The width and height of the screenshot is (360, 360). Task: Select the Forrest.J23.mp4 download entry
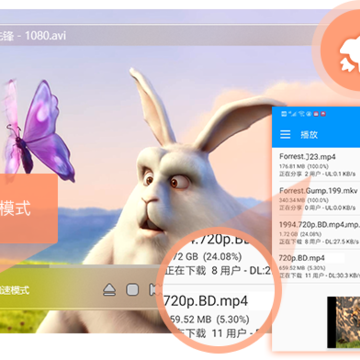pyautogui.click(x=316, y=165)
